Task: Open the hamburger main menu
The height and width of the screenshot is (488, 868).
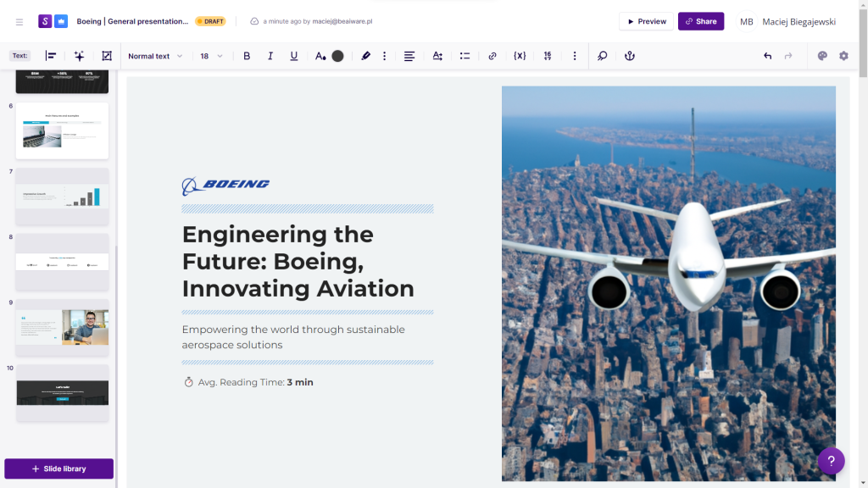Action: click(19, 21)
